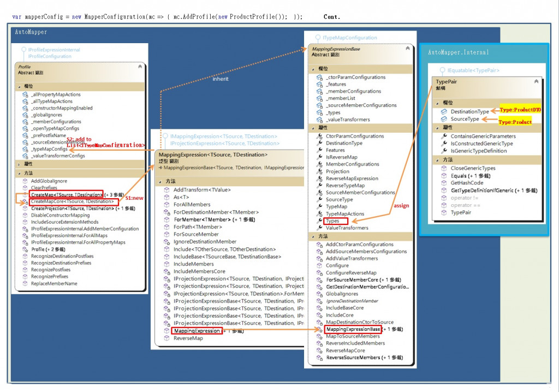The width and height of the screenshot is (559, 392).
Task: Select the IEquatable<TypePair> interface label
Action: pos(473,70)
